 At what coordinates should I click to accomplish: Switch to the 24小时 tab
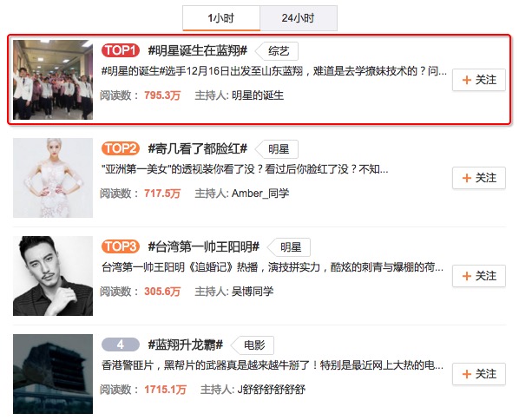coord(299,18)
